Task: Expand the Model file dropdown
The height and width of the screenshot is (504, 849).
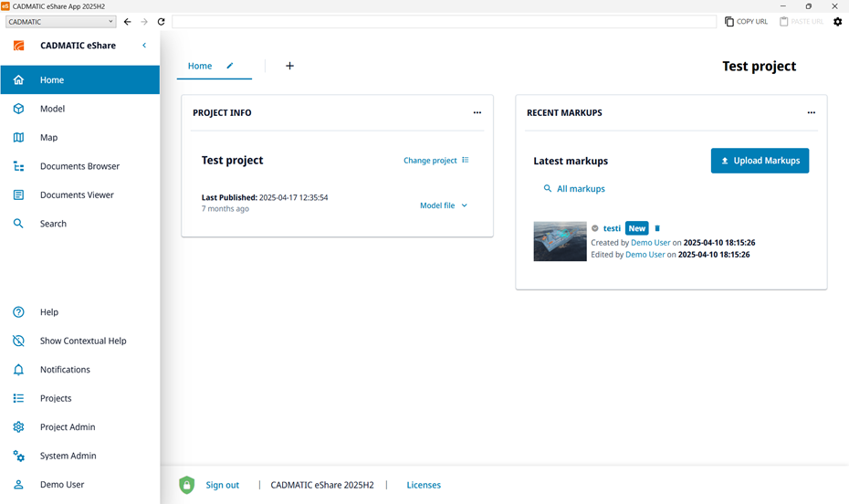Action: [444, 205]
